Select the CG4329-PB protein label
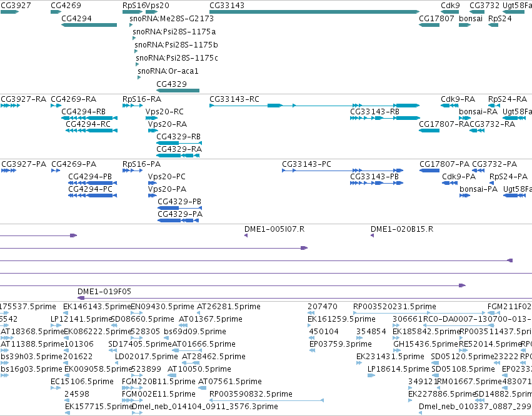532x416 pixels. tap(179, 202)
